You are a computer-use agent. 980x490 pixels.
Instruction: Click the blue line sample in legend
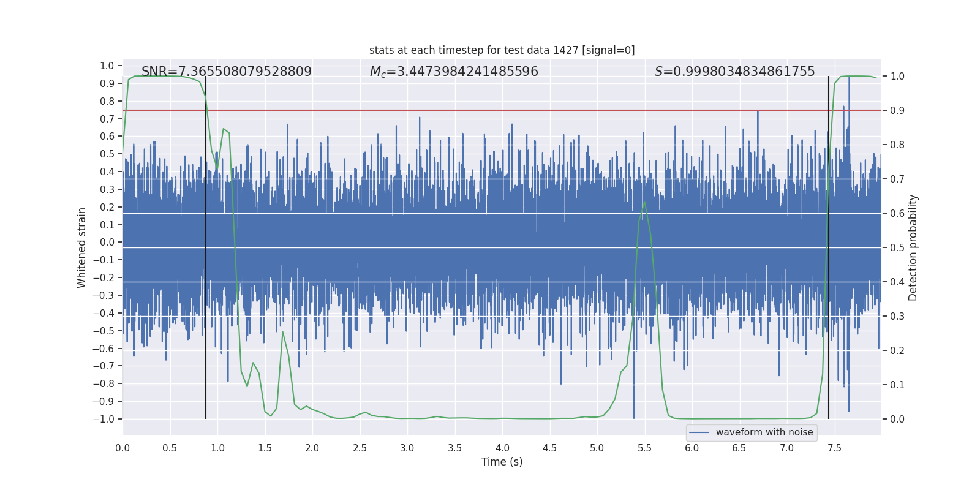click(699, 432)
